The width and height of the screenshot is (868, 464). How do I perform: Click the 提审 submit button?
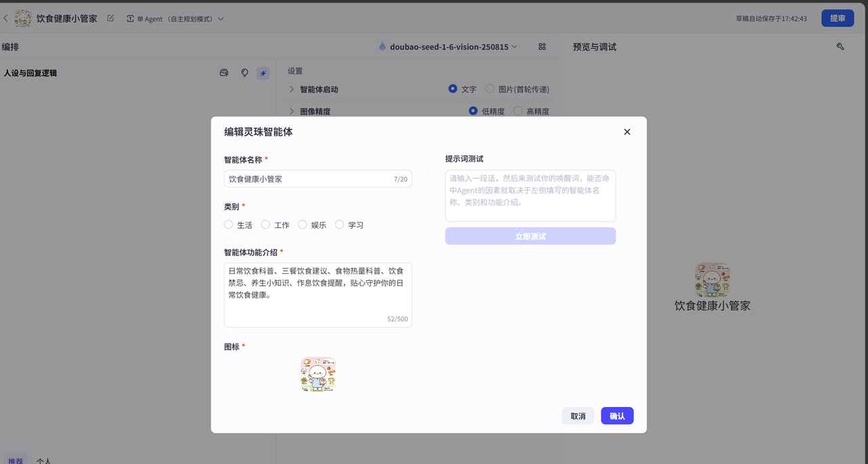pyautogui.click(x=837, y=18)
